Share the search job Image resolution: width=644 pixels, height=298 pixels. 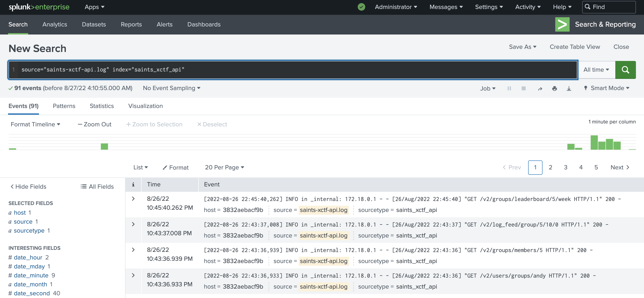coord(540,89)
